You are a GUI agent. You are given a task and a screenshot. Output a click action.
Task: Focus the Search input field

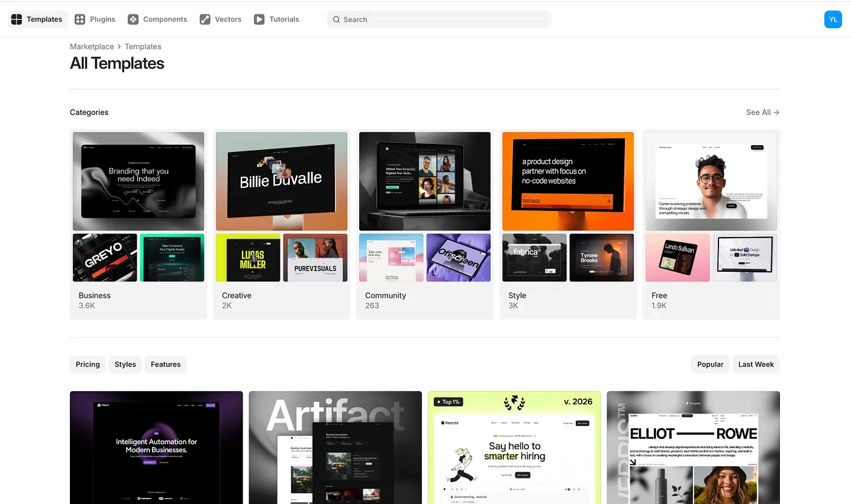coord(439,19)
